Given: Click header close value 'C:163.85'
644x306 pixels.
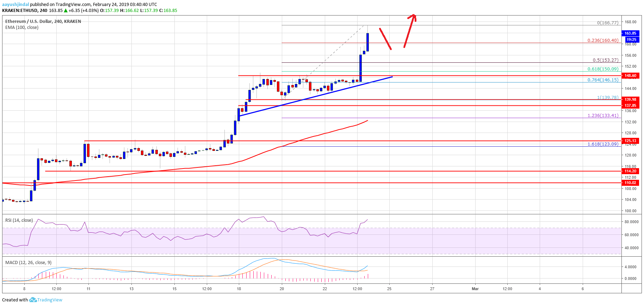Looking at the screenshot, I should [168, 11].
